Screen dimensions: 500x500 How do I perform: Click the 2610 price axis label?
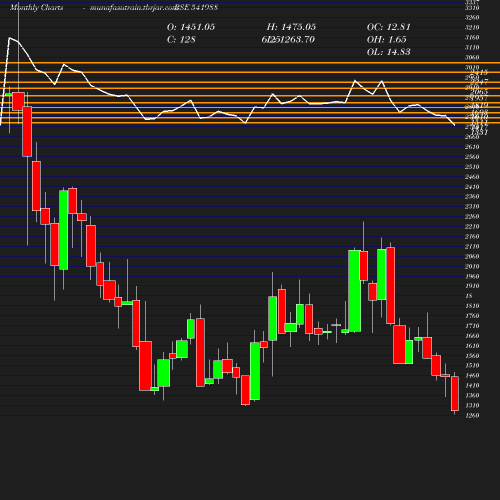tap(472, 147)
